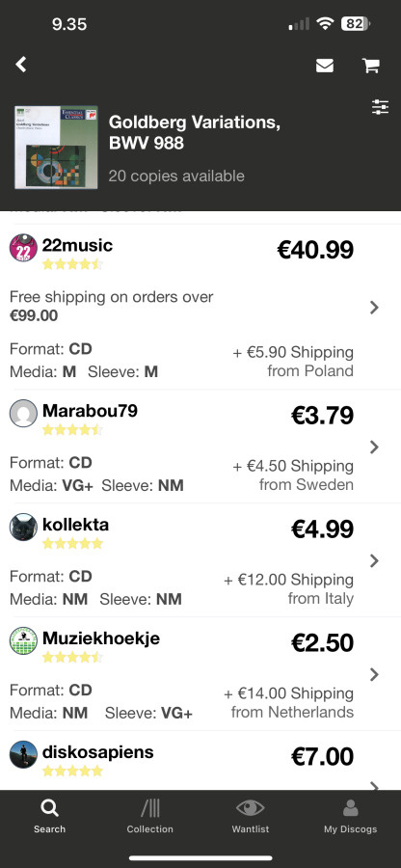Go to My Discogs tab
Viewport: 401px width, 868px height.
350,817
